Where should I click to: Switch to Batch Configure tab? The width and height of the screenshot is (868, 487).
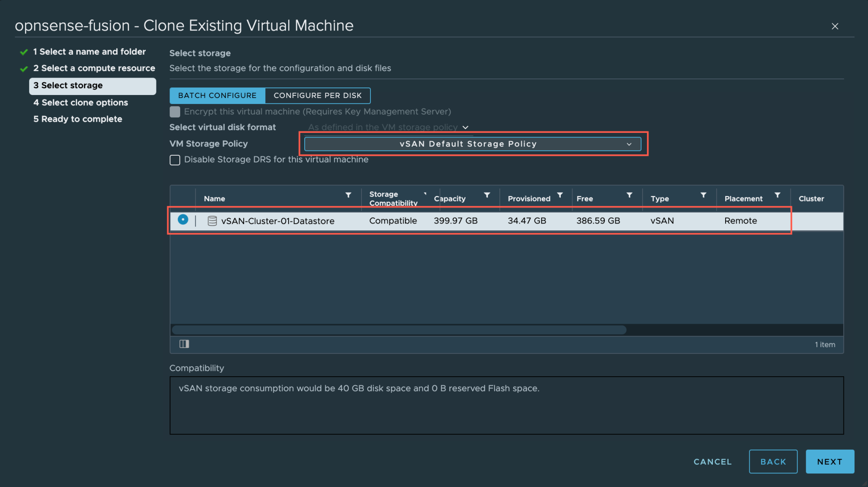[x=217, y=95]
